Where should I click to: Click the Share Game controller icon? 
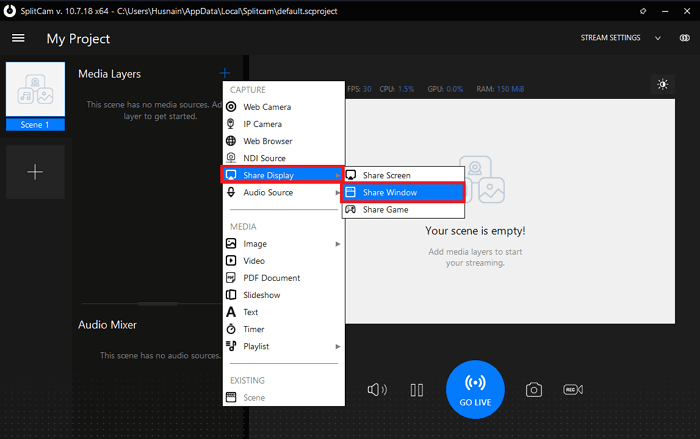[x=351, y=209]
